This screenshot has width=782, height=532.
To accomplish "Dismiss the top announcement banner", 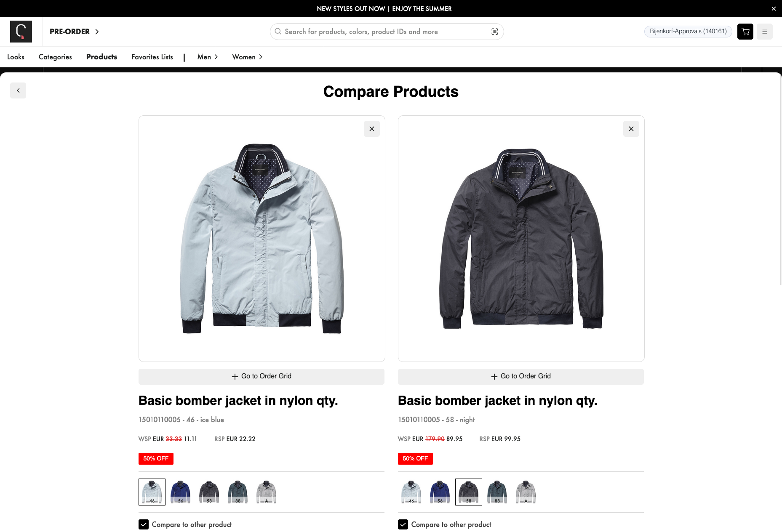I will [774, 8].
